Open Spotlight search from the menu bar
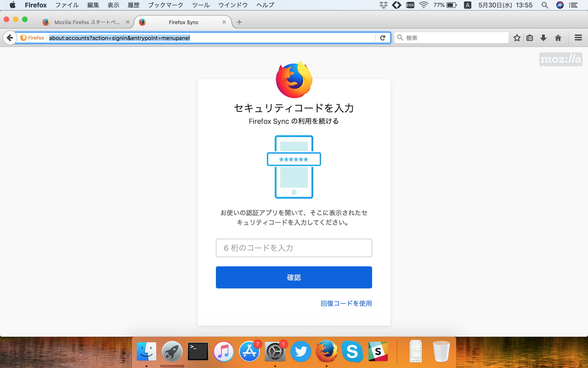Image resolution: width=588 pixels, height=368 pixels. (x=545, y=6)
